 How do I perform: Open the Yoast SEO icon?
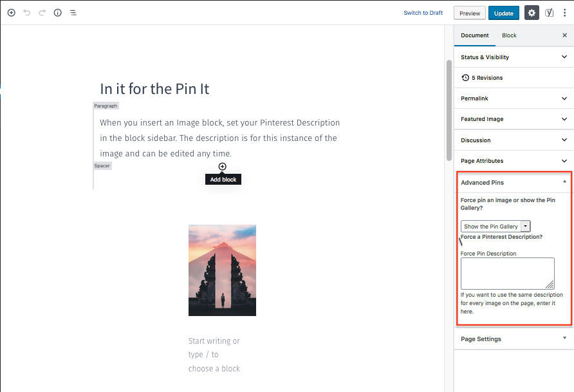549,13
